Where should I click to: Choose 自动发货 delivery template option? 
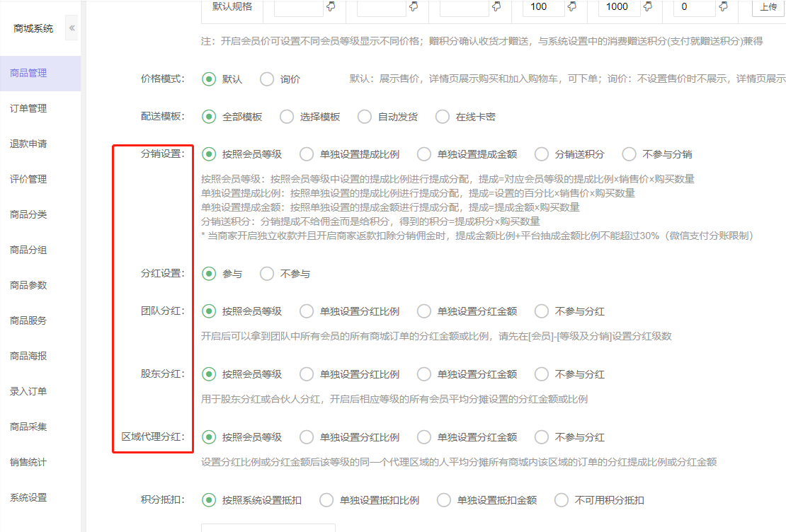[x=365, y=117]
